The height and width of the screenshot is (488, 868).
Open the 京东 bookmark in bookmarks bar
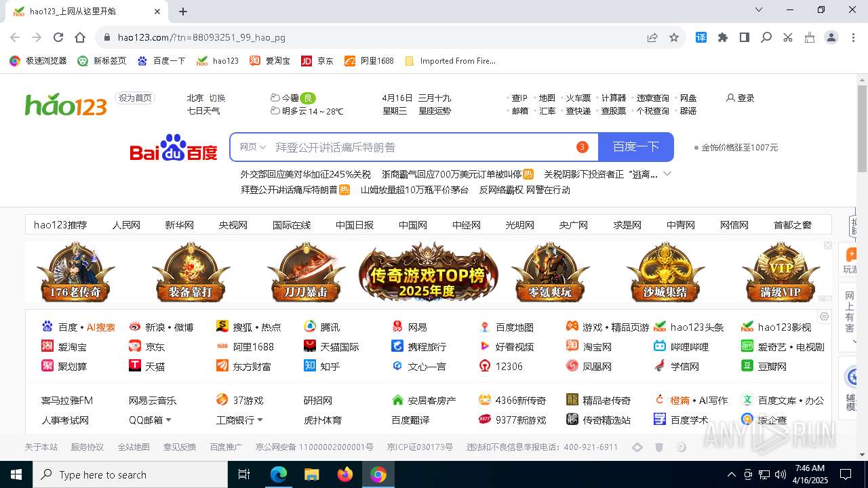pos(317,60)
